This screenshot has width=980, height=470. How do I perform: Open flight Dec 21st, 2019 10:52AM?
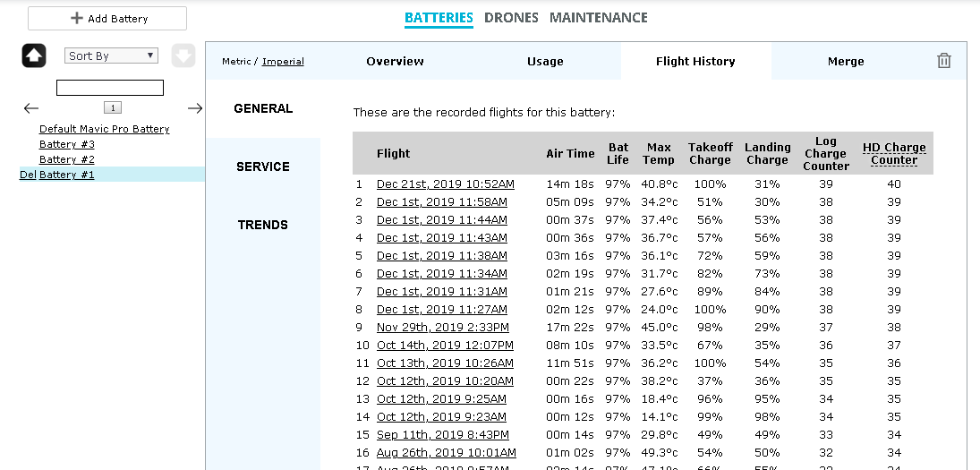446,184
